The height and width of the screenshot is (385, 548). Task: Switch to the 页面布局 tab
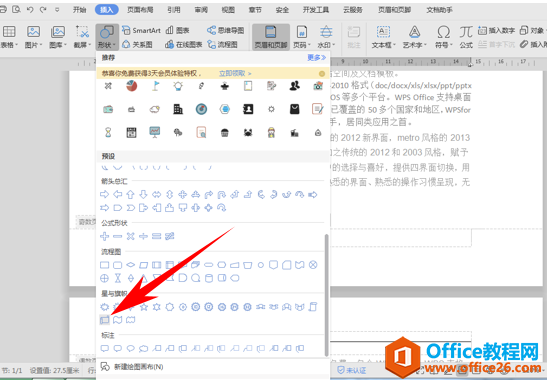(x=140, y=10)
